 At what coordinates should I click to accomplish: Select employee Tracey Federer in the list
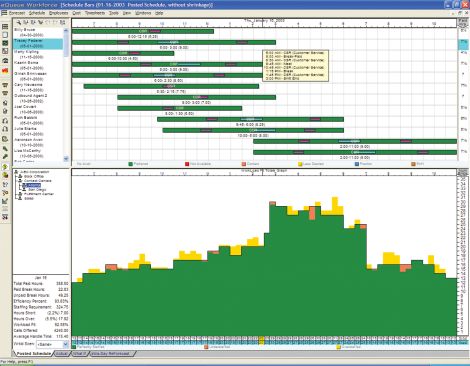pos(38,44)
